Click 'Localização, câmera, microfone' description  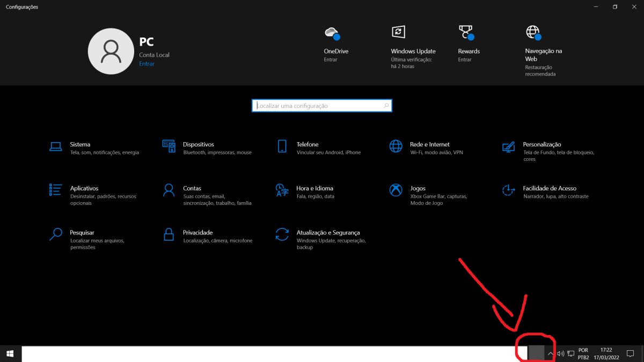(218, 241)
